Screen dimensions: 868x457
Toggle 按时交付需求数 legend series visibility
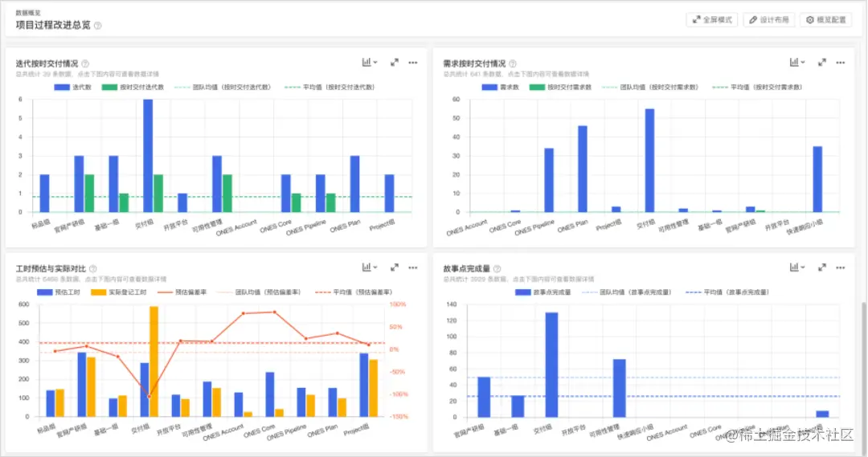tap(560, 88)
